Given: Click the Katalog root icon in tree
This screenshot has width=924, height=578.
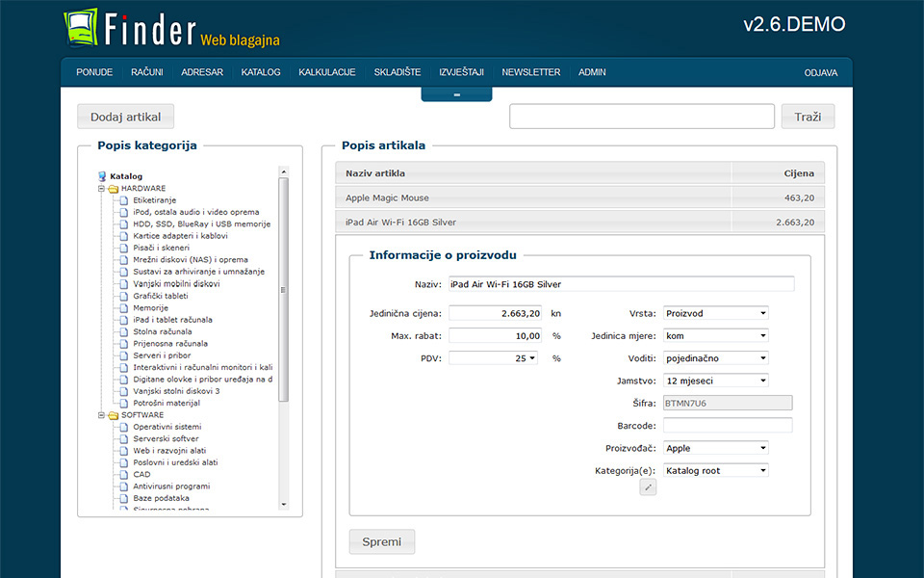Looking at the screenshot, I should (x=102, y=176).
